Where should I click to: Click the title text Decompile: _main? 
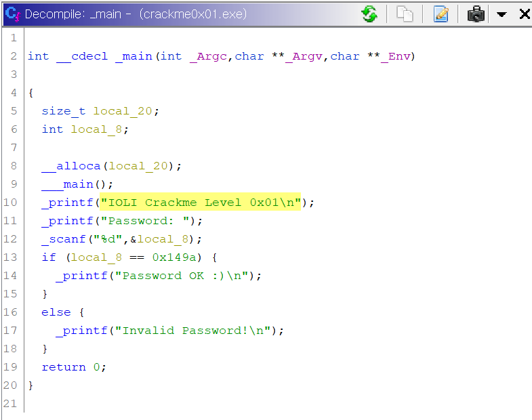tap(73, 14)
